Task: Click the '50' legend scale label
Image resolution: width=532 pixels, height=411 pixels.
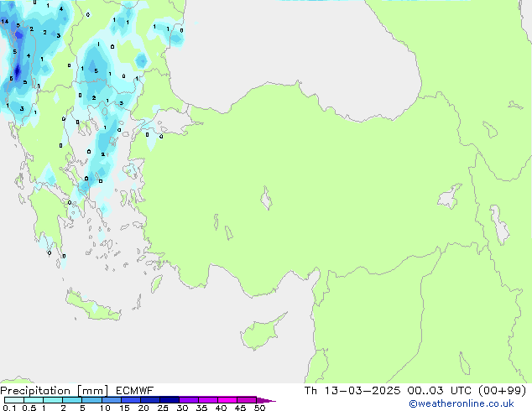Action: point(259,408)
